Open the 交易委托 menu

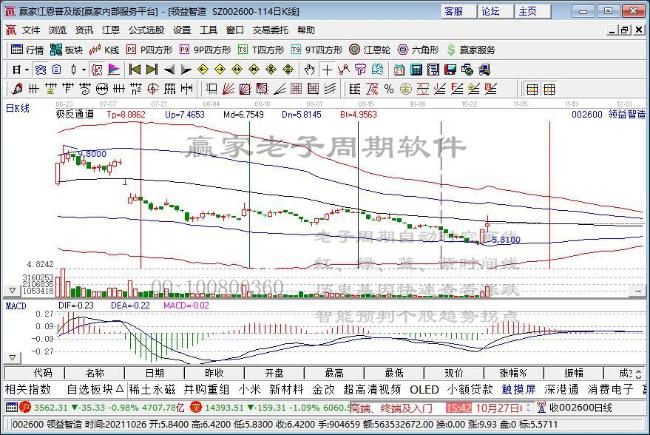click(x=270, y=30)
